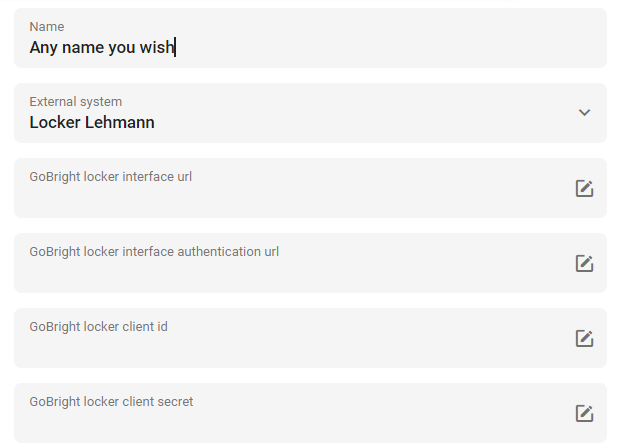This screenshot has width=618, height=446.
Task: Click the Name field text 'Any name you wish'
Action: [x=102, y=47]
